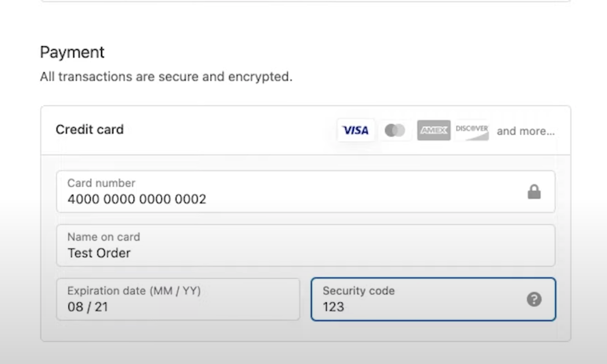Click the "Payment" section heading
Image resolution: width=607 pixels, height=364 pixels.
tap(72, 52)
